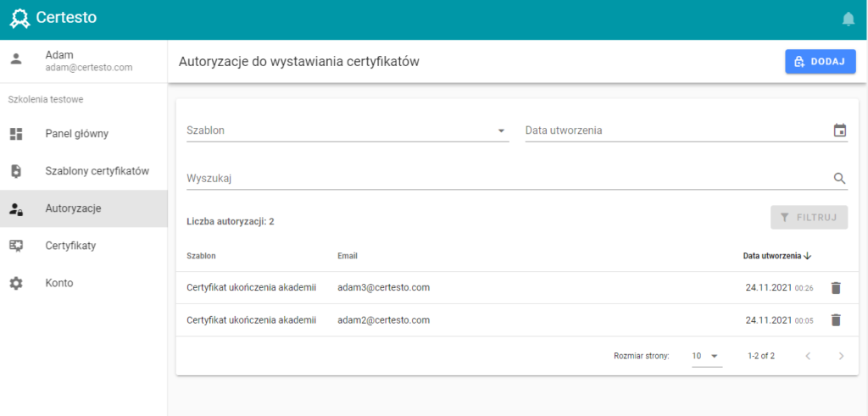Delete the adam2@certesto.com authorization

point(836,319)
